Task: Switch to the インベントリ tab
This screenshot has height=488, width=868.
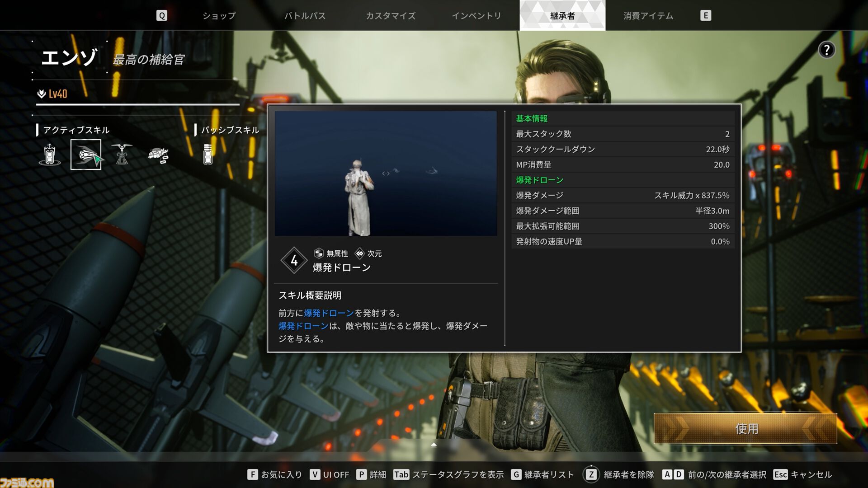Action: point(476,15)
